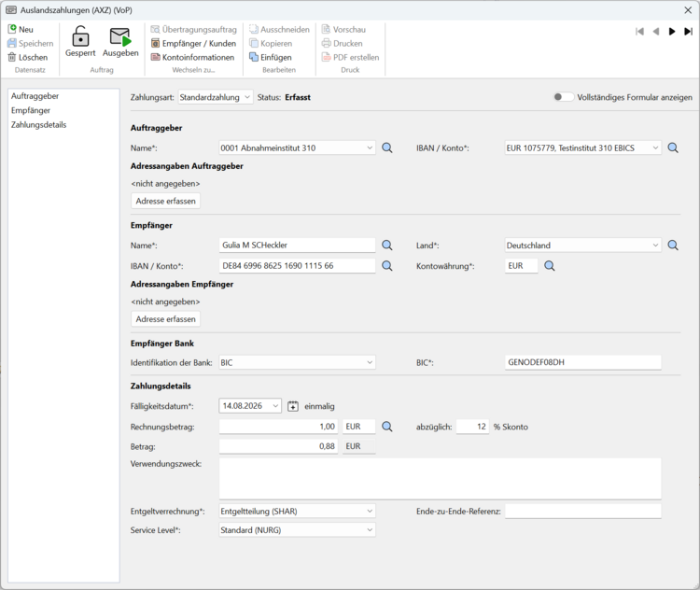Open Auftraggeber IBAN / Konto dropdown
Viewport: 700px width, 590px height.
click(x=582, y=147)
